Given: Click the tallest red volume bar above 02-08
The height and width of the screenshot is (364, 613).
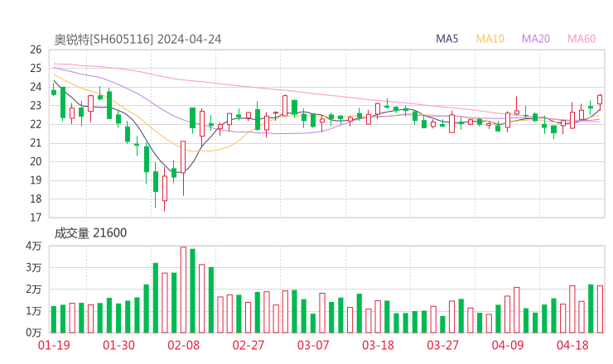Looking at the screenshot, I should (183, 290).
